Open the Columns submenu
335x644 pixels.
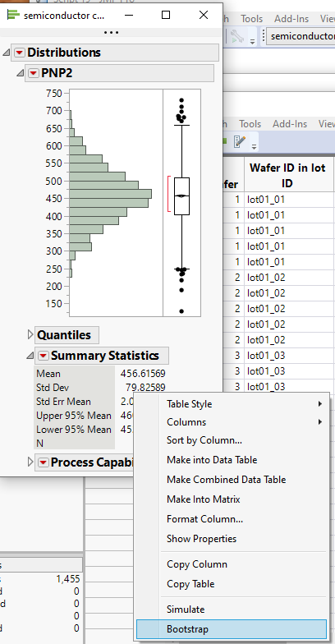pyautogui.click(x=232, y=422)
